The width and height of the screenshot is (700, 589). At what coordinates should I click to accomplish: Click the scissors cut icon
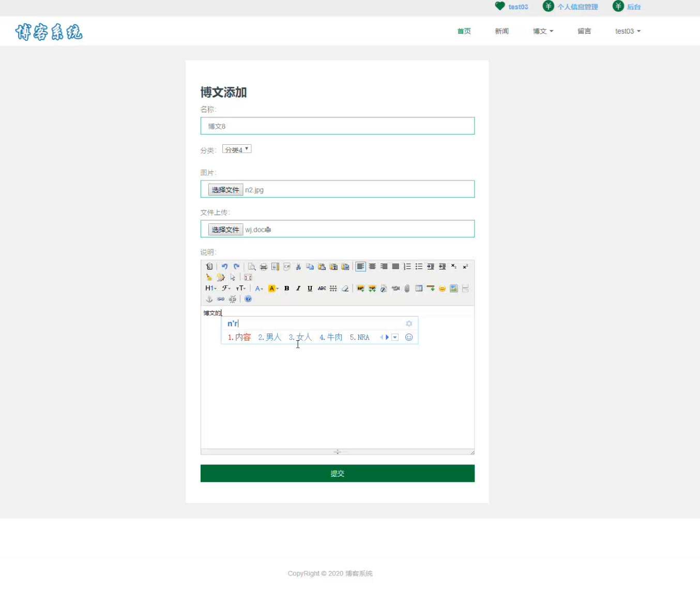click(x=298, y=266)
